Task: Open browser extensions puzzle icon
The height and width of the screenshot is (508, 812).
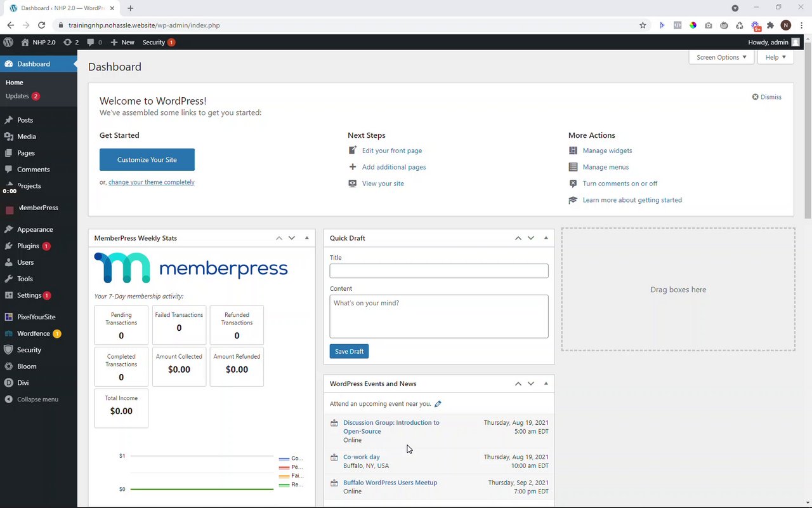Action: point(770,25)
